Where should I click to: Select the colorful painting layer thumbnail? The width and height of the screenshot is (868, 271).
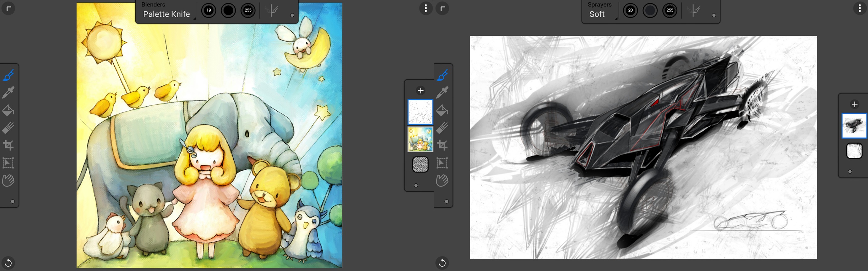click(420, 139)
